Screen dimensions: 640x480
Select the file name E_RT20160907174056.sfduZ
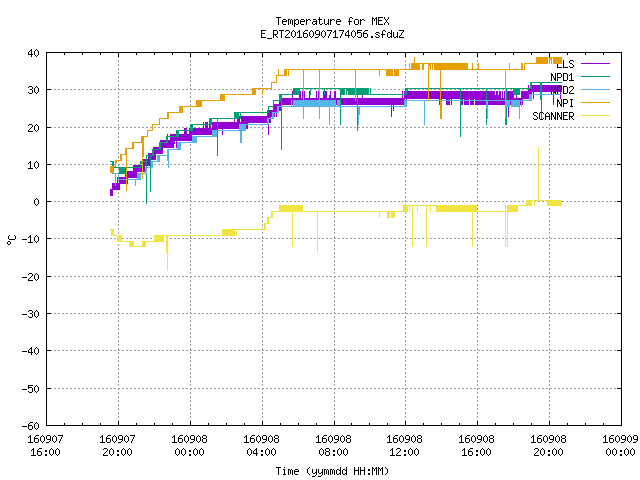(332, 34)
